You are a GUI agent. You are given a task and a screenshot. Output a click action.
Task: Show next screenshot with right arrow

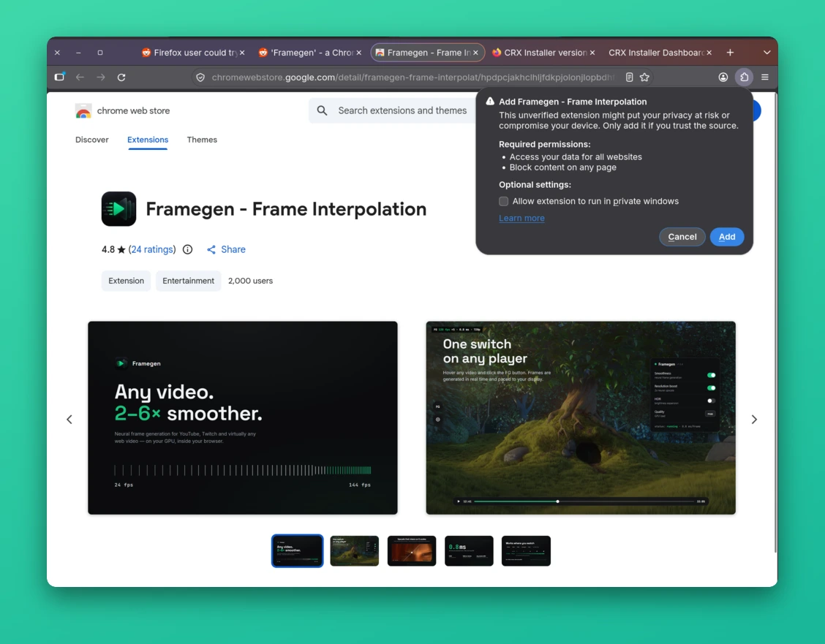coord(754,419)
